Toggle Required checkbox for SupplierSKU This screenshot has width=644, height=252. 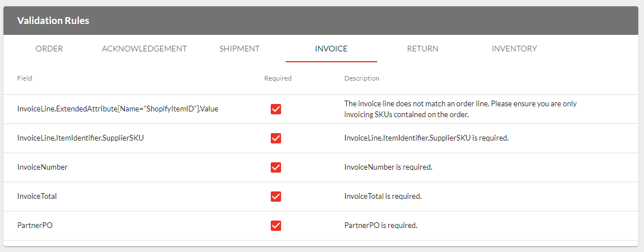(275, 138)
